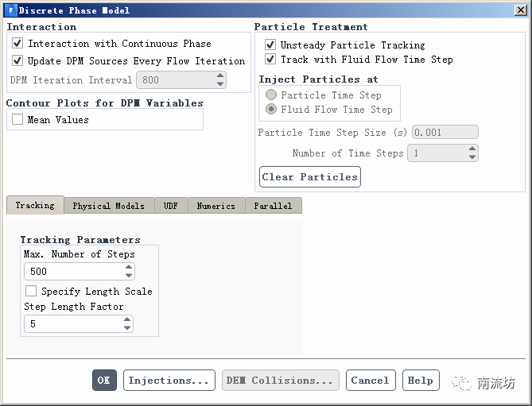Uncheck Update DPM Sources Every Flow Iteration
The width and height of the screenshot is (532, 406).
[18, 60]
